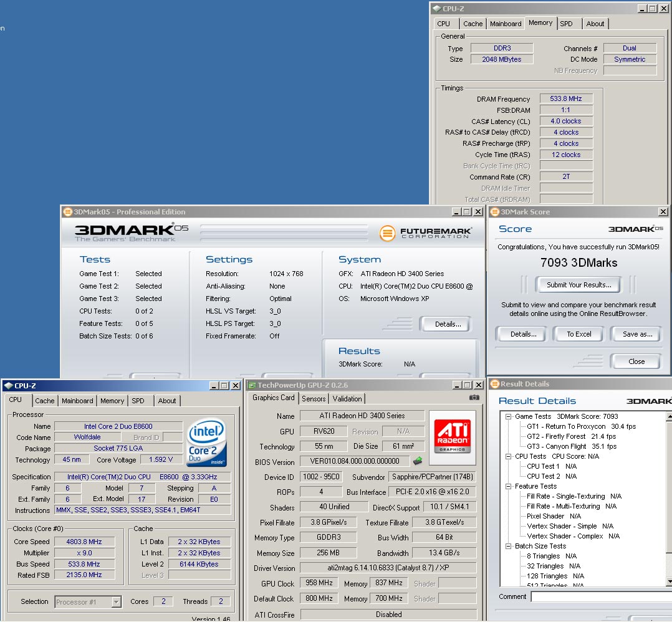
Task: Select GT1 - Return To Proxycon row
Action: [581, 426]
